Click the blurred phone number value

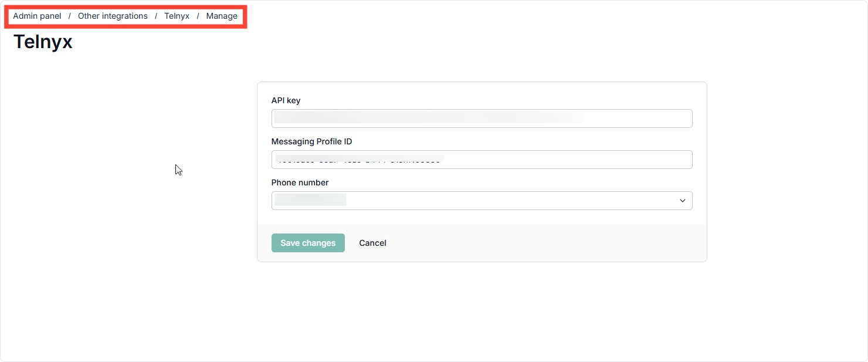(x=310, y=201)
